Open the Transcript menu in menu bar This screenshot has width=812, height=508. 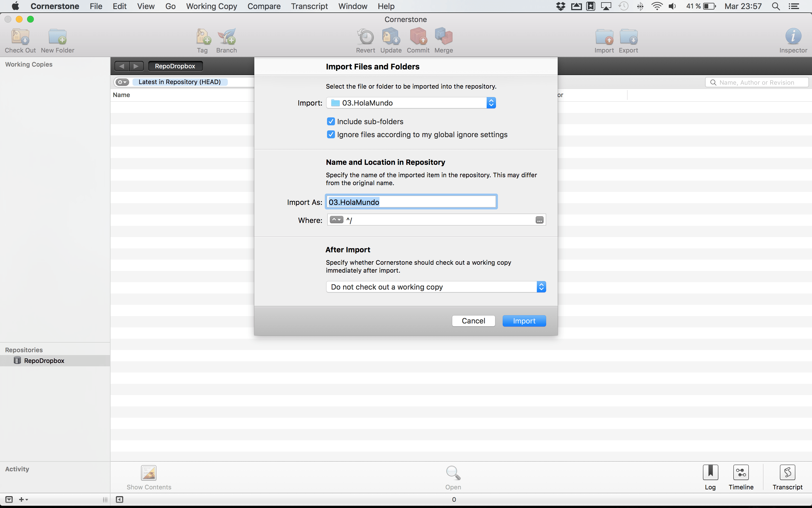pyautogui.click(x=309, y=6)
